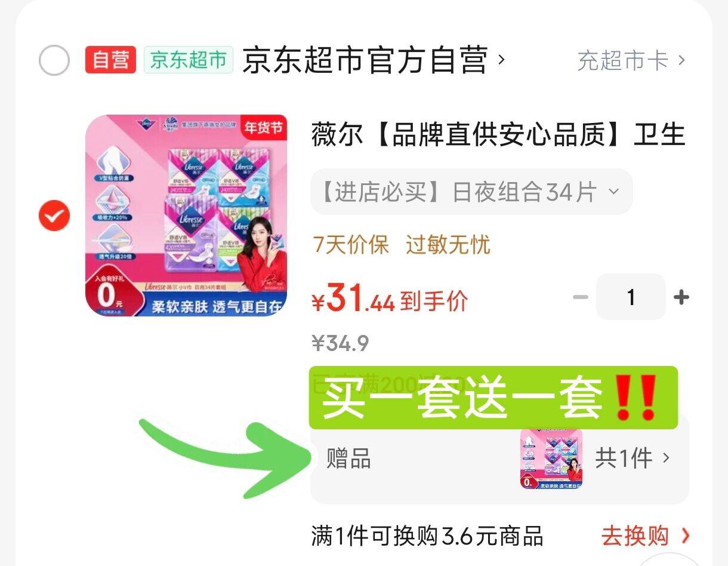The image size is (728, 566).
Task: Open the 京东超市官方自营 store page
Action: 374,60
